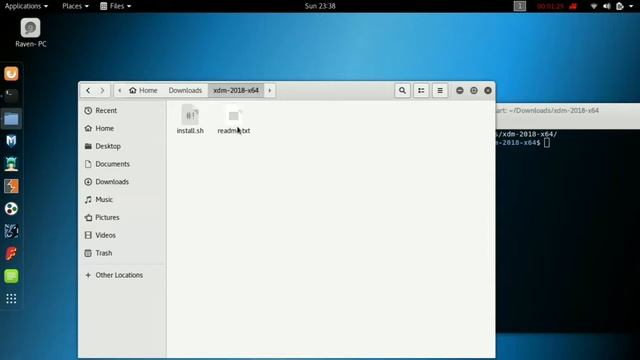The height and width of the screenshot is (360, 640).
Task: Open Videos in sidebar
Action: pyautogui.click(x=122, y=235)
